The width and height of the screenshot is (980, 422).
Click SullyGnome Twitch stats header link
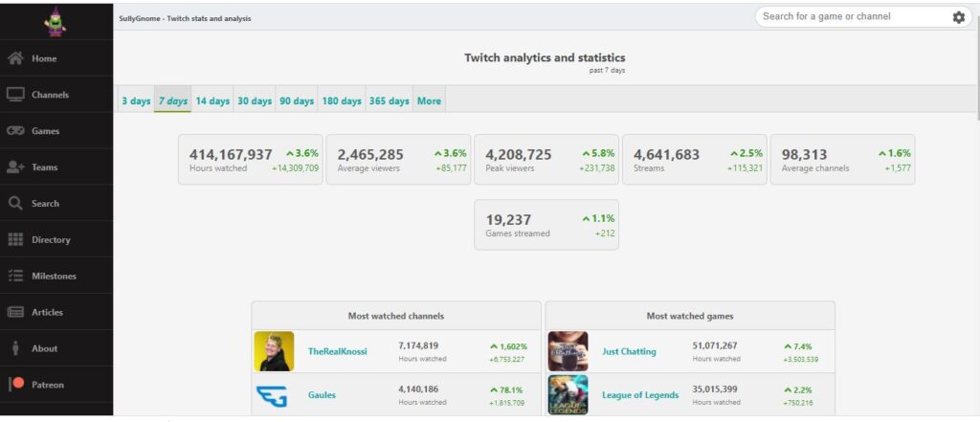pyautogui.click(x=185, y=19)
